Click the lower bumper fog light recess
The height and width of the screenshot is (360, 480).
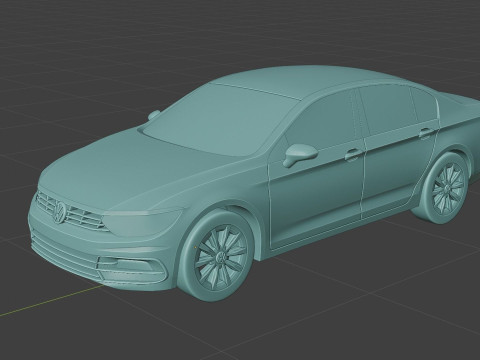point(132,269)
